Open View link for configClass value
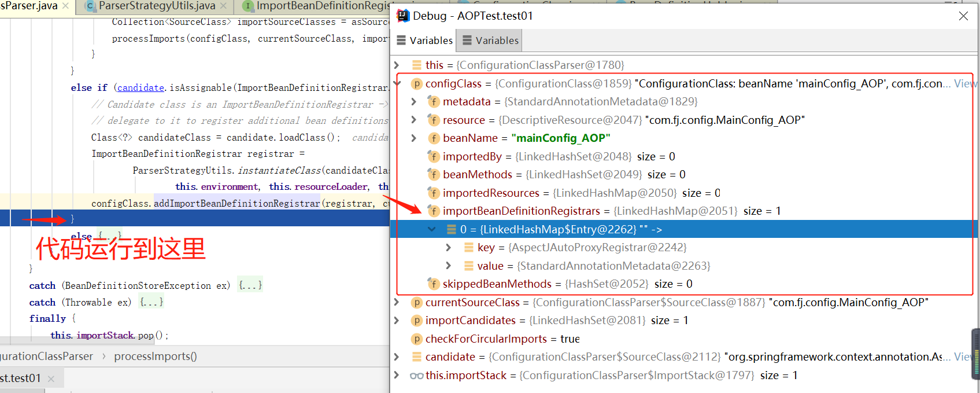 (x=966, y=83)
